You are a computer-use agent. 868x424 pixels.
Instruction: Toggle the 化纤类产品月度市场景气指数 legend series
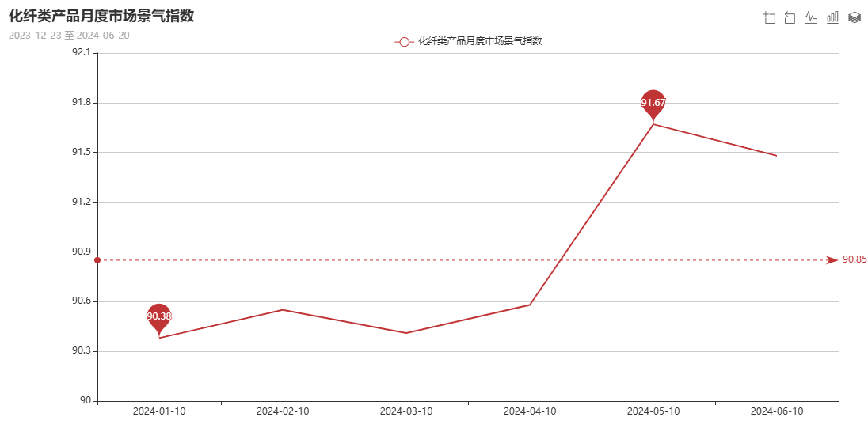click(468, 41)
